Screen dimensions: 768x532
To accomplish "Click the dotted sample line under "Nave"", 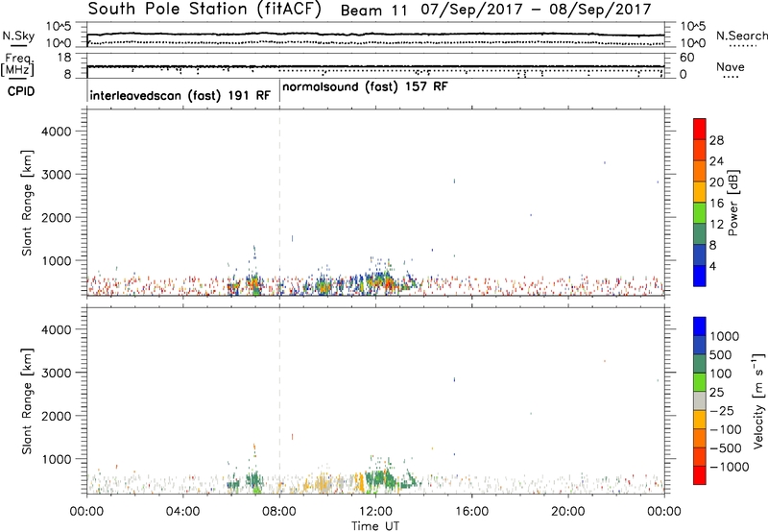I will point(731,77).
